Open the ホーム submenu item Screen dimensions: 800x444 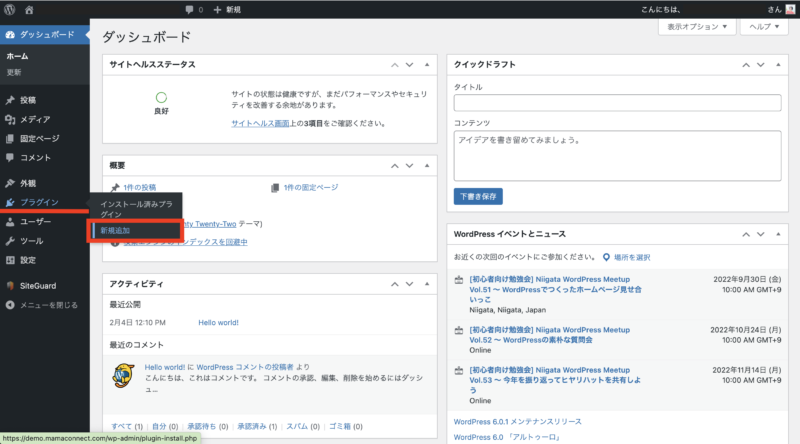17,56
